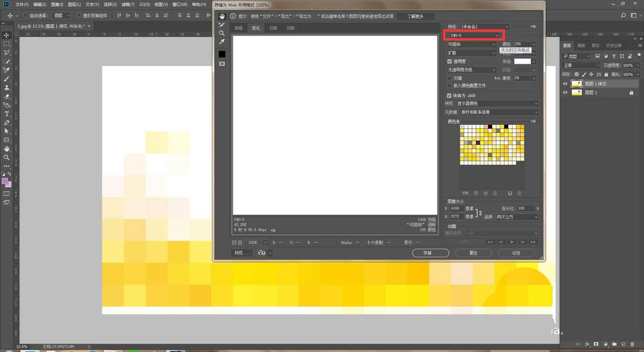Toggle slices visibility icon in dialog toolbar
The image size is (644, 352).
click(x=222, y=63)
